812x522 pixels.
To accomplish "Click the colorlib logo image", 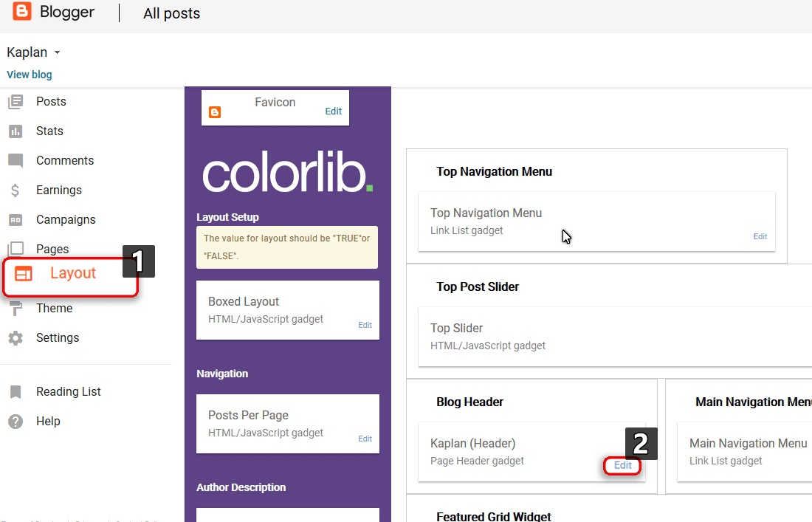I will [286, 171].
